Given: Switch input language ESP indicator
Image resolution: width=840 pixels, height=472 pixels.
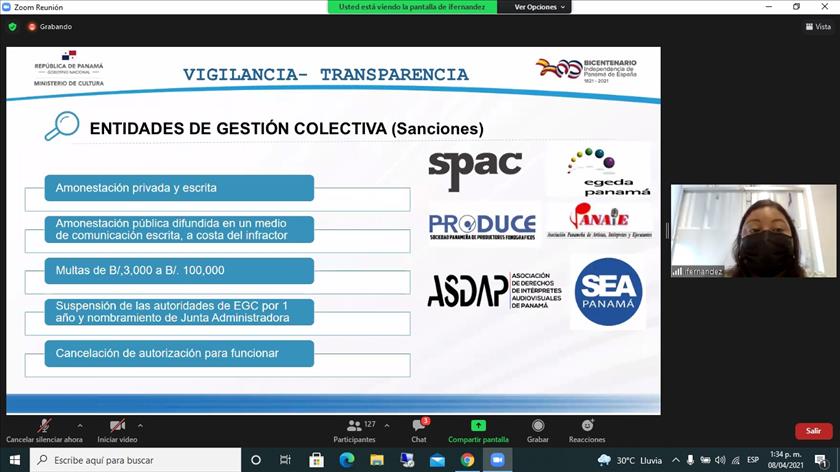Looking at the screenshot, I should coord(753,460).
